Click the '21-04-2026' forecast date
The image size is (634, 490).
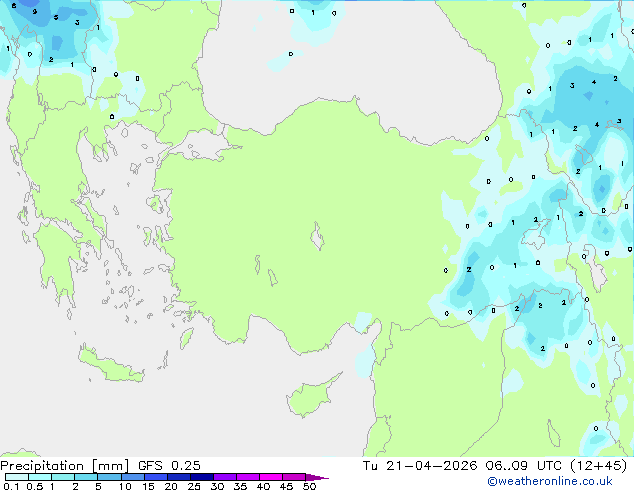(431, 466)
